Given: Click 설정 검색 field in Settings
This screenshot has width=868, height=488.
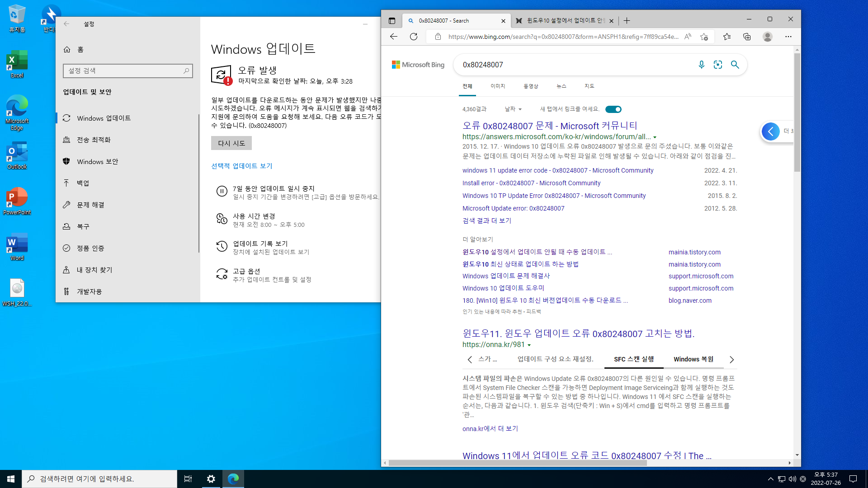Looking at the screenshot, I should click(x=128, y=71).
